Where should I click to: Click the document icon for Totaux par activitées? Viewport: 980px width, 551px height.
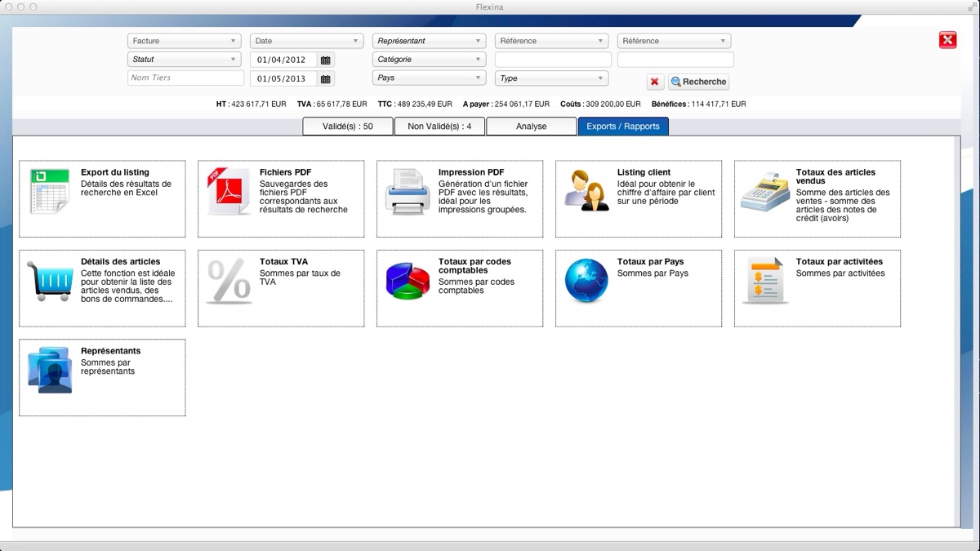click(x=765, y=282)
